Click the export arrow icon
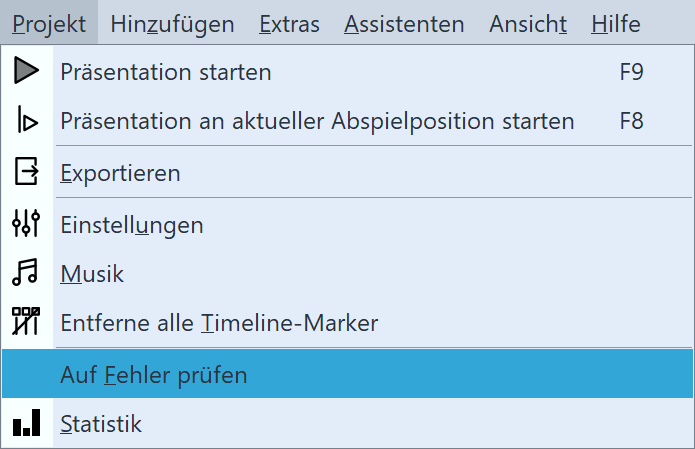Image resolution: width=695 pixels, height=449 pixels. coord(27,173)
